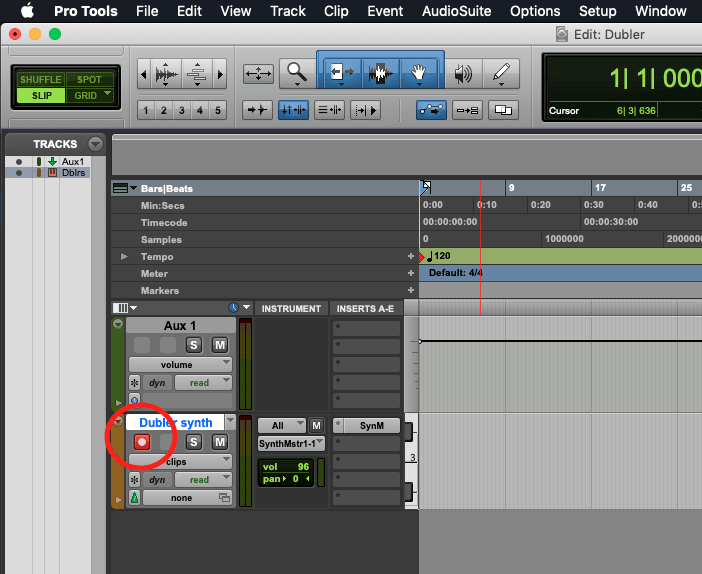The height and width of the screenshot is (574, 702).
Task: Click the Zoom Toggle crossed-arrows icon
Action: coord(258,74)
